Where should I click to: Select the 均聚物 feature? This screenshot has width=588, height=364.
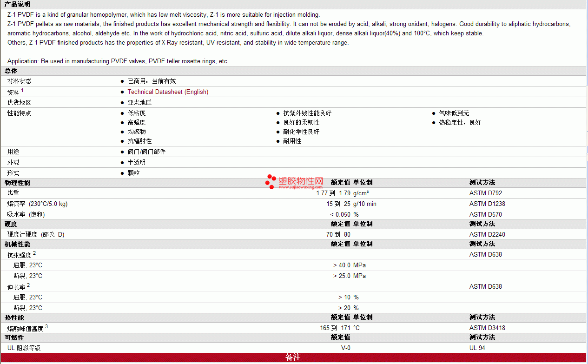click(x=137, y=132)
